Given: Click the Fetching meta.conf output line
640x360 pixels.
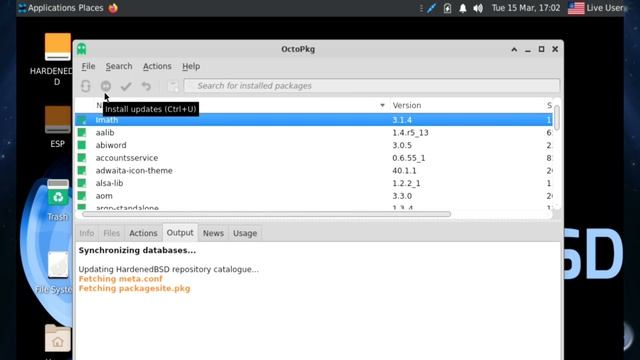Looking at the screenshot, I should [x=120, y=279].
